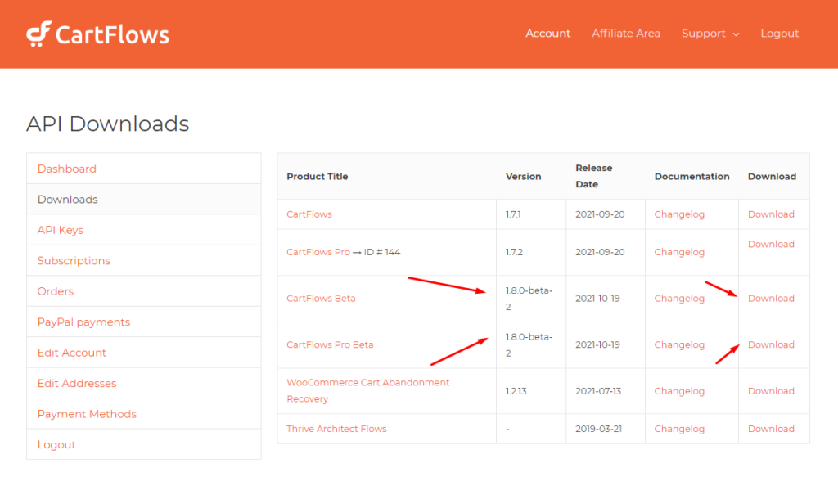Download CartFlows Pro Beta 1.8.0-beta-2
Image resolution: width=838 pixels, height=504 pixels.
pos(771,344)
